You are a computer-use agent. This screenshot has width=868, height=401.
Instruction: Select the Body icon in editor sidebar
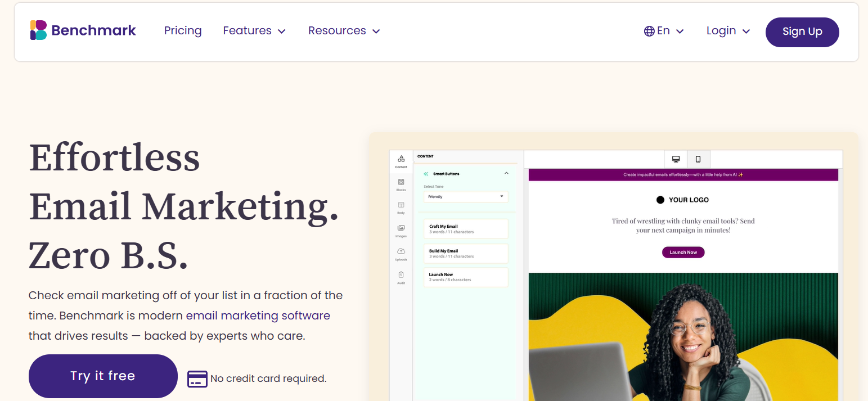click(401, 208)
